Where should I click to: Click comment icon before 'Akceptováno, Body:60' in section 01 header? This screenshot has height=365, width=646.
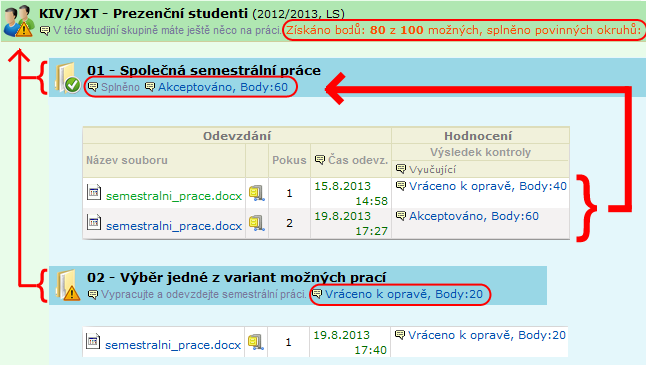point(150,87)
